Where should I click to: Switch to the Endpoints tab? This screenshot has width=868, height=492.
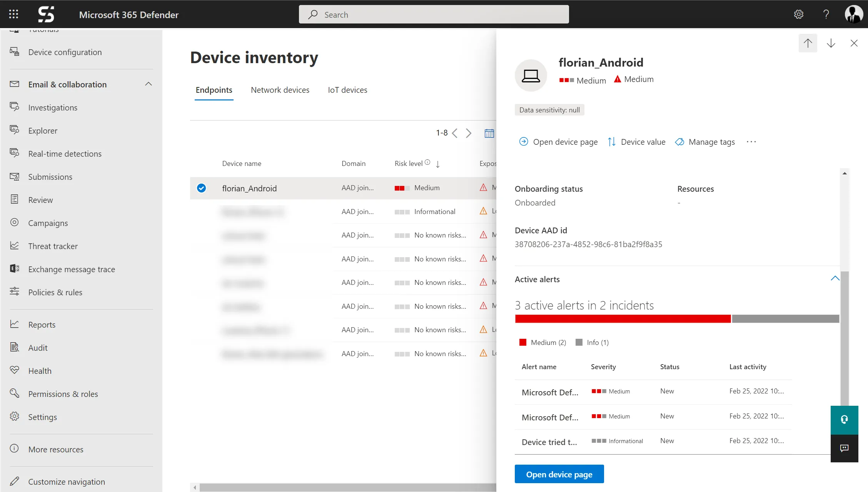(214, 90)
